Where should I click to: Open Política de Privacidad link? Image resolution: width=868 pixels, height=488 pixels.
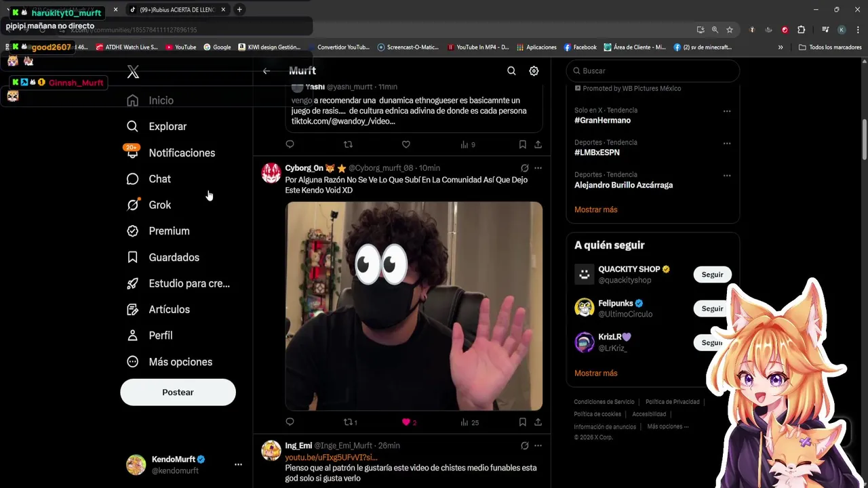[673, 402]
